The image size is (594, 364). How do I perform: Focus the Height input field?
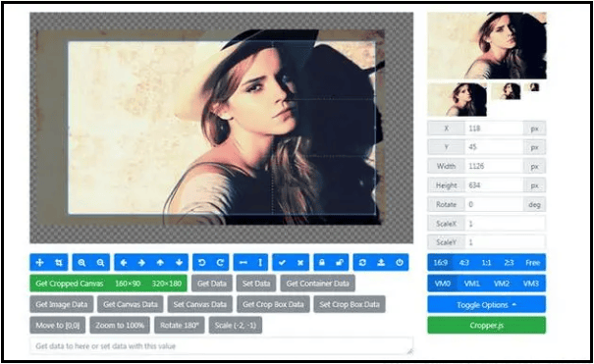point(494,185)
